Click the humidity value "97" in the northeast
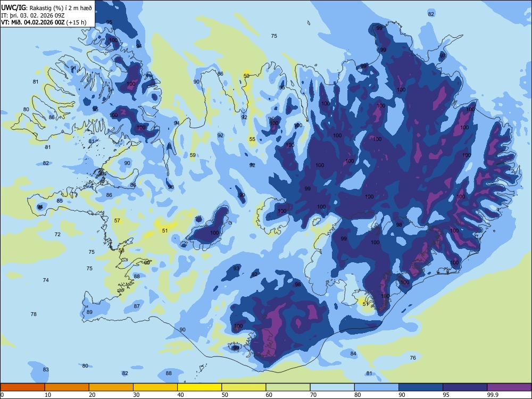Viewport: 532px width, 399px height. click(x=443, y=55)
